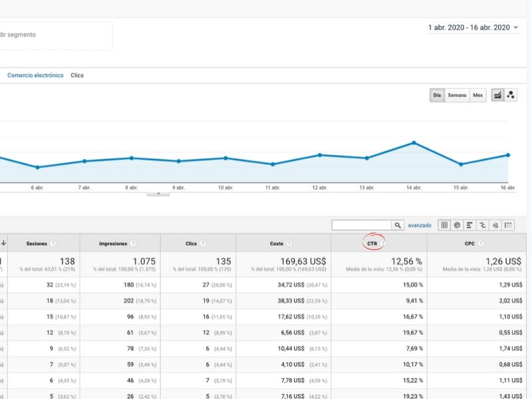Open help icon beside Impresiones header
The width and height of the screenshot is (532, 399).
(x=133, y=243)
